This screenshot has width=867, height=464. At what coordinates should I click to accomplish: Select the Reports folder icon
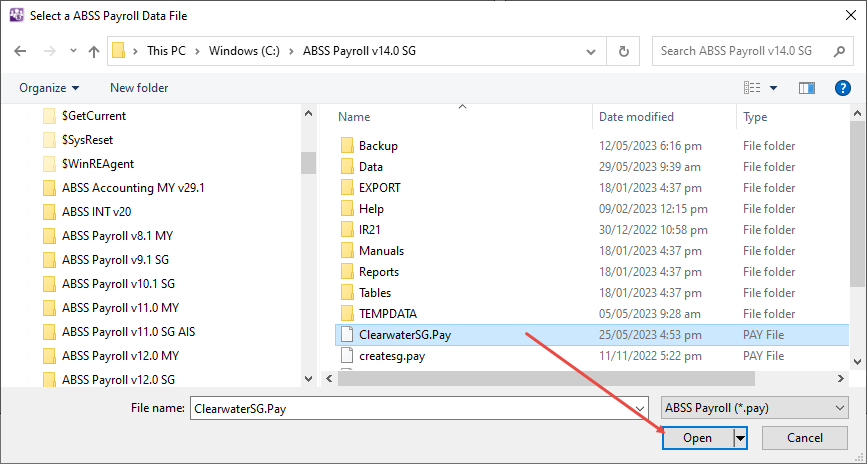pos(347,272)
